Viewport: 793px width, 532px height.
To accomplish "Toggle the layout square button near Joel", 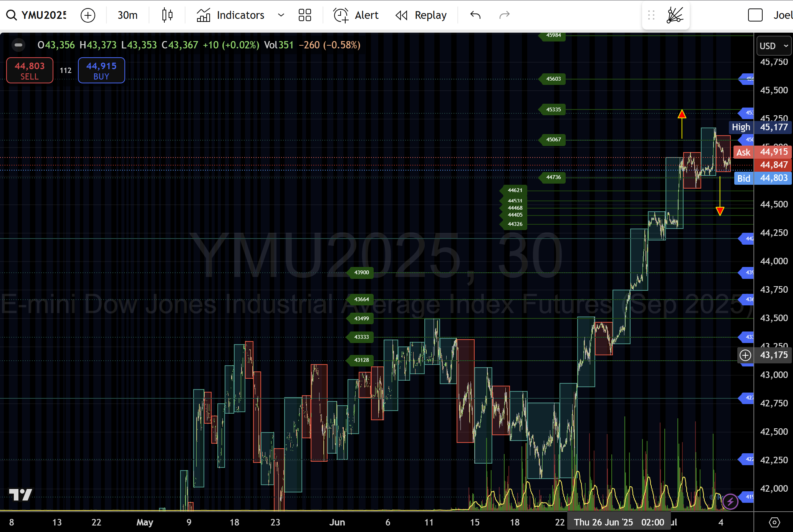I will coord(755,15).
